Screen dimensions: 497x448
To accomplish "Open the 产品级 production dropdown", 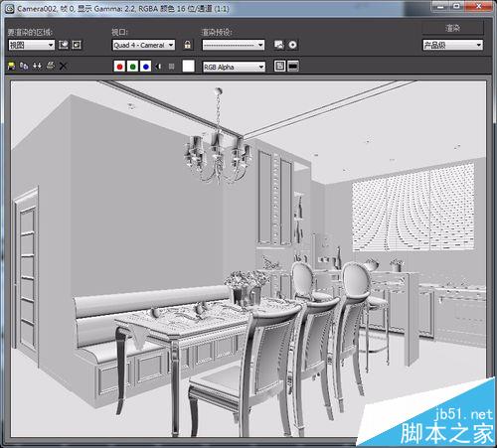I will click(452, 45).
